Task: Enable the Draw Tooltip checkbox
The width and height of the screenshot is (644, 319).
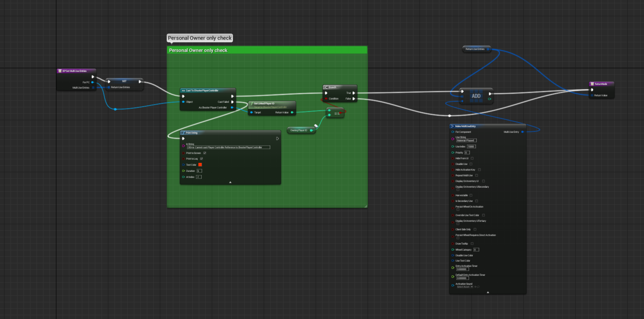Action: (x=472, y=244)
